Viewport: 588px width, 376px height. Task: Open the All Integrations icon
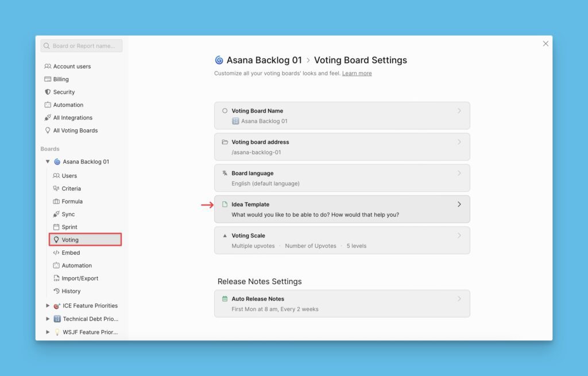(x=47, y=117)
